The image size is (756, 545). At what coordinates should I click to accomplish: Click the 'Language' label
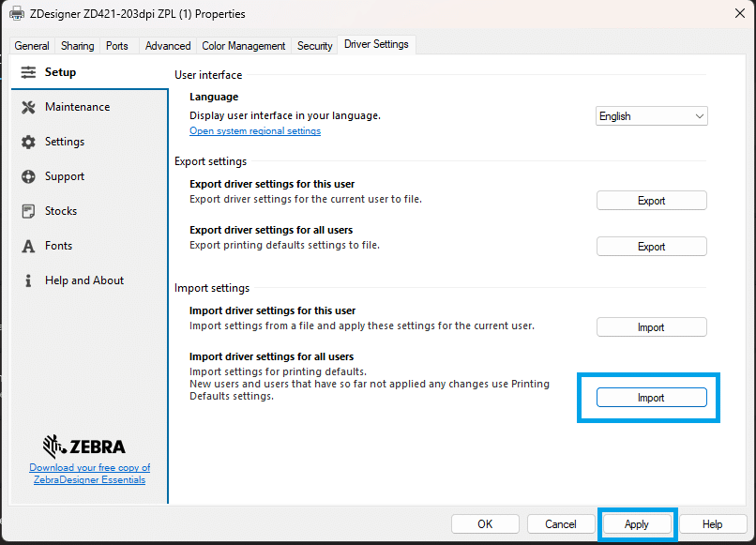[x=214, y=97]
